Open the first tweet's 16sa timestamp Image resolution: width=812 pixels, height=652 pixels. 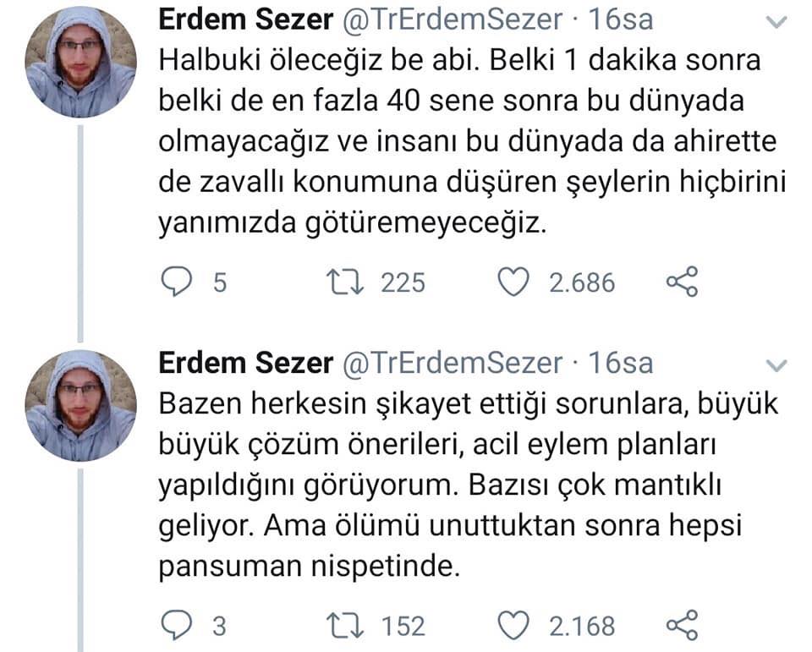(620, 19)
